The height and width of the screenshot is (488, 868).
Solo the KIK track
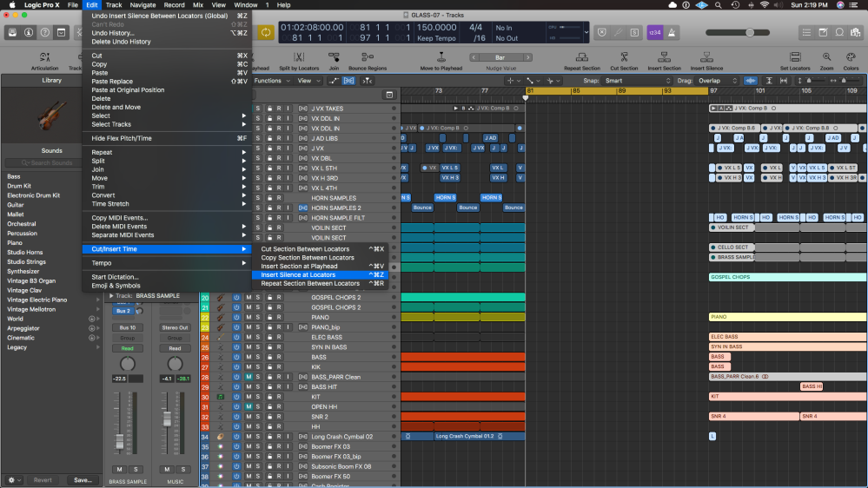click(x=258, y=367)
